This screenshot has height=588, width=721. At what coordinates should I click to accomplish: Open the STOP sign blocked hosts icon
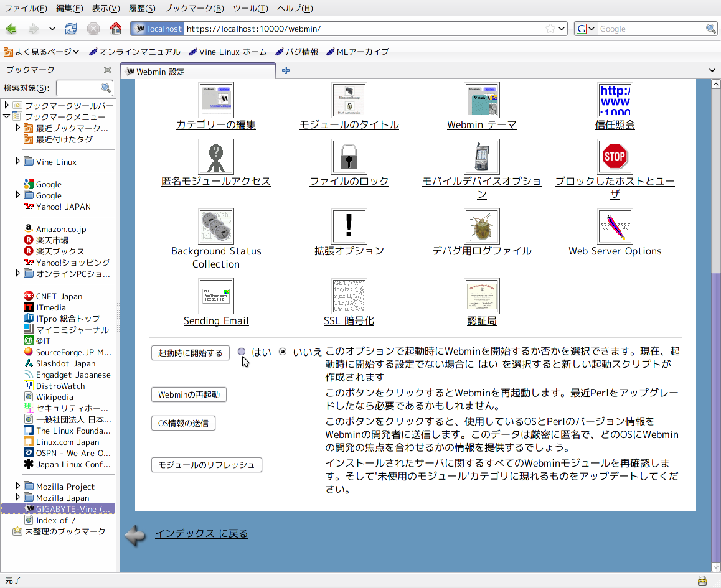615,157
